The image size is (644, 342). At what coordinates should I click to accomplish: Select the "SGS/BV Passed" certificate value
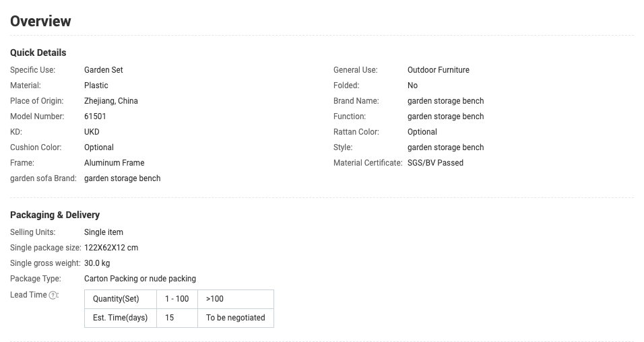[x=435, y=163]
